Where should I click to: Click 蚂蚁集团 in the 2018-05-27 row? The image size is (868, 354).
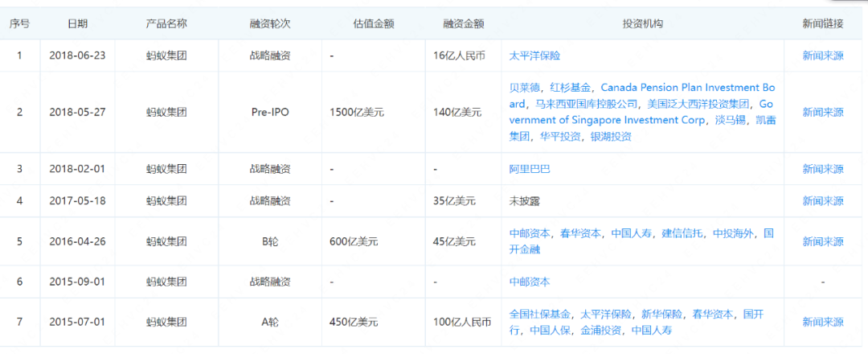click(x=166, y=112)
